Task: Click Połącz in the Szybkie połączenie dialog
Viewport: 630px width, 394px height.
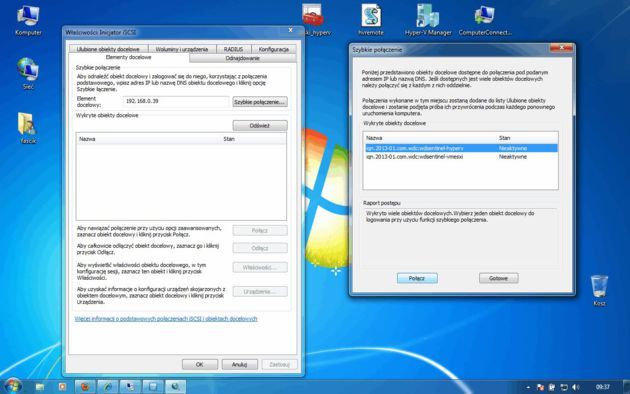Action: [417, 278]
